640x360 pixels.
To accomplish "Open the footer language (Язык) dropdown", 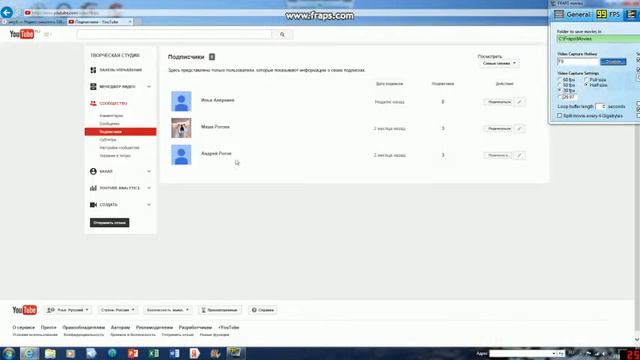I will 68,310.
